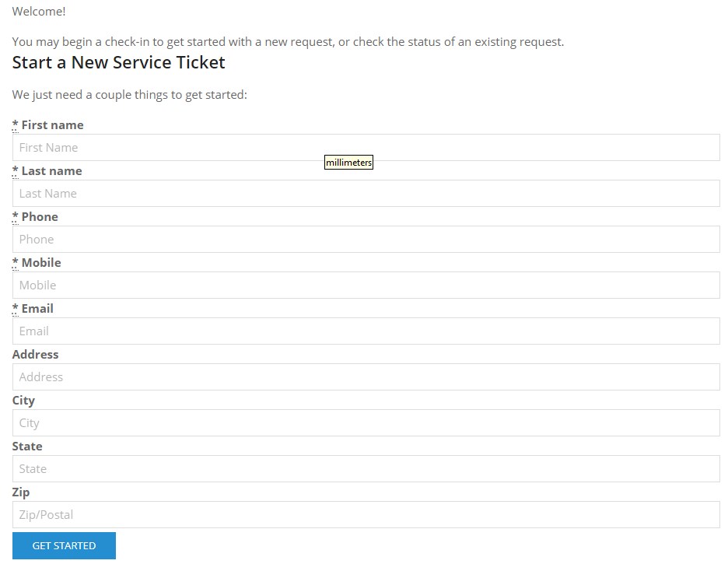
Task: Submit the form with Get Started button
Action: 64,546
